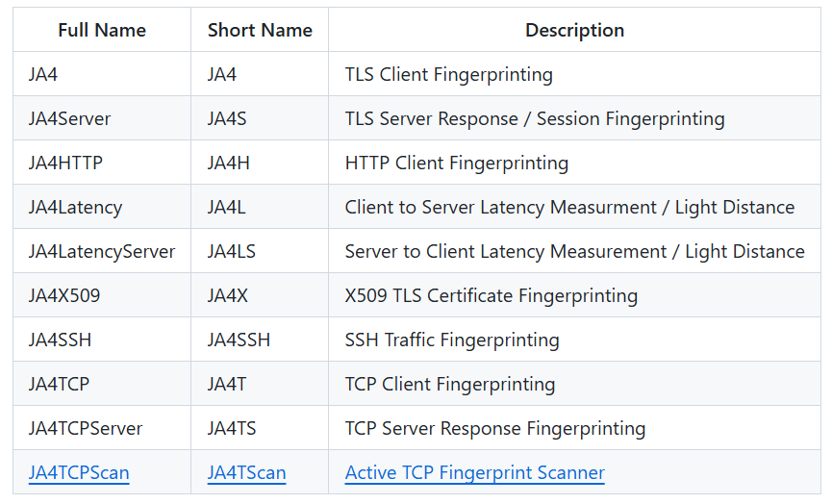Click the JA4HTTP full name cell
The height and width of the screenshot is (504, 832).
(x=102, y=163)
